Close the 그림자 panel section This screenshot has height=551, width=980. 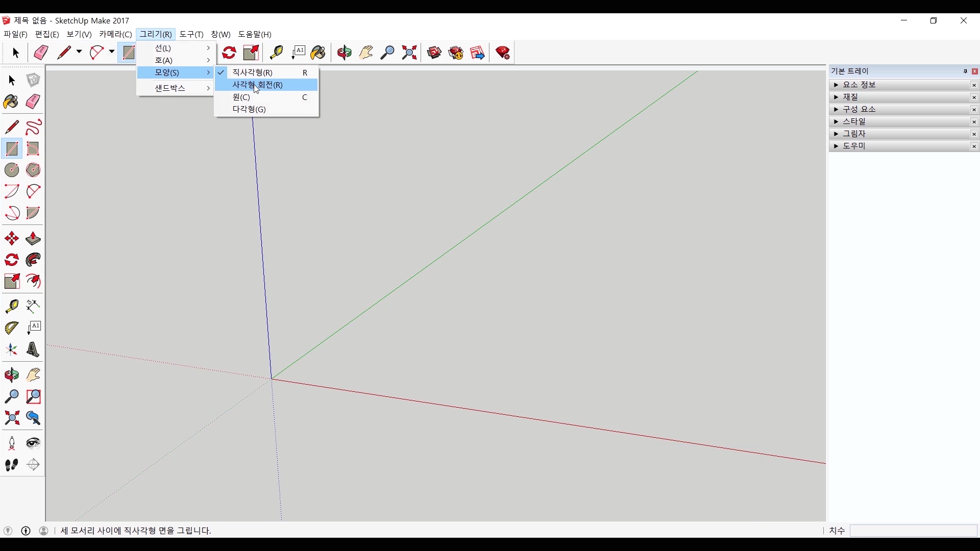974,134
